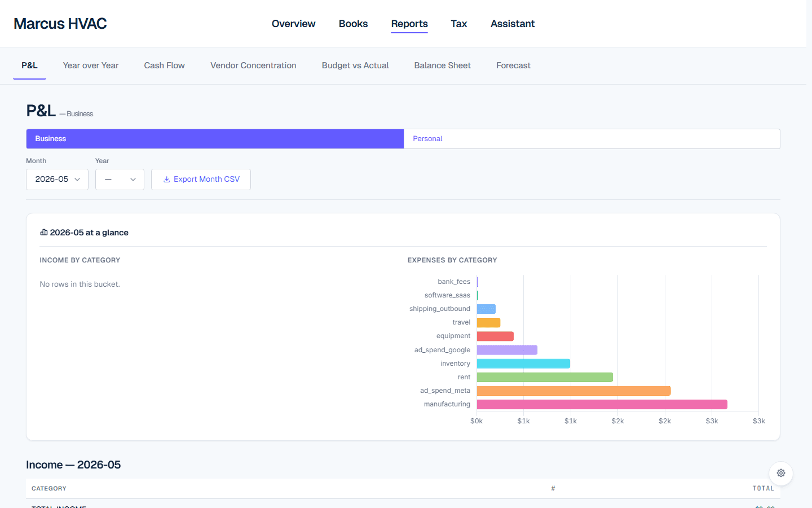This screenshot has width=812, height=508.
Task: Click the 'INCOME BY CATEGORY' heading
Action: (x=80, y=260)
